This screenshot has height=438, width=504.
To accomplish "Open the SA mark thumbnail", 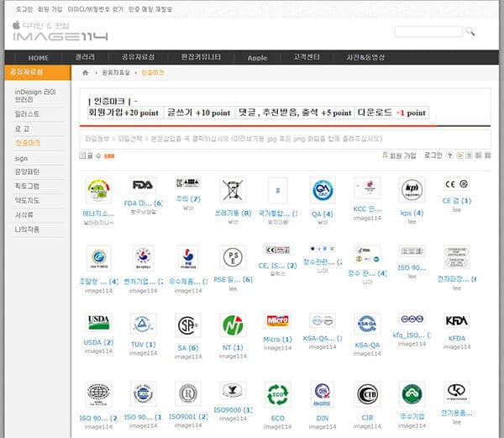I will click(x=188, y=325).
